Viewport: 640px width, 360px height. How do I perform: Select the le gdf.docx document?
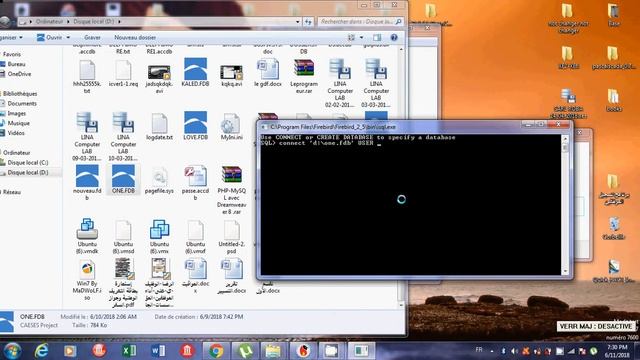pos(268,72)
